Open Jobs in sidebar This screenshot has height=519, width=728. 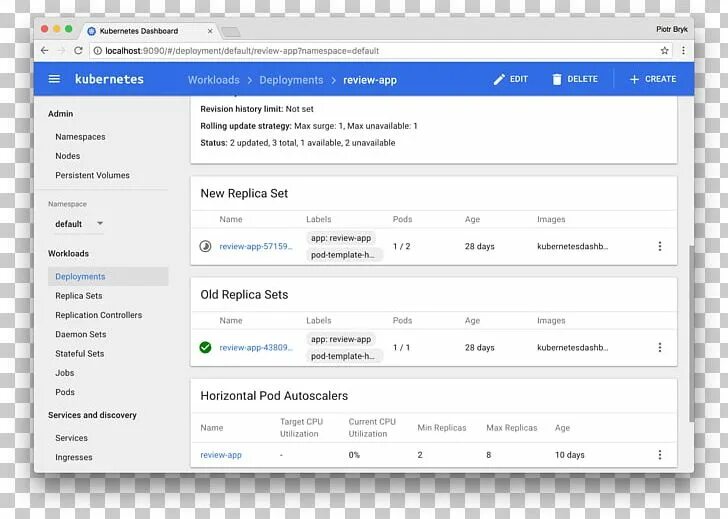(x=65, y=373)
